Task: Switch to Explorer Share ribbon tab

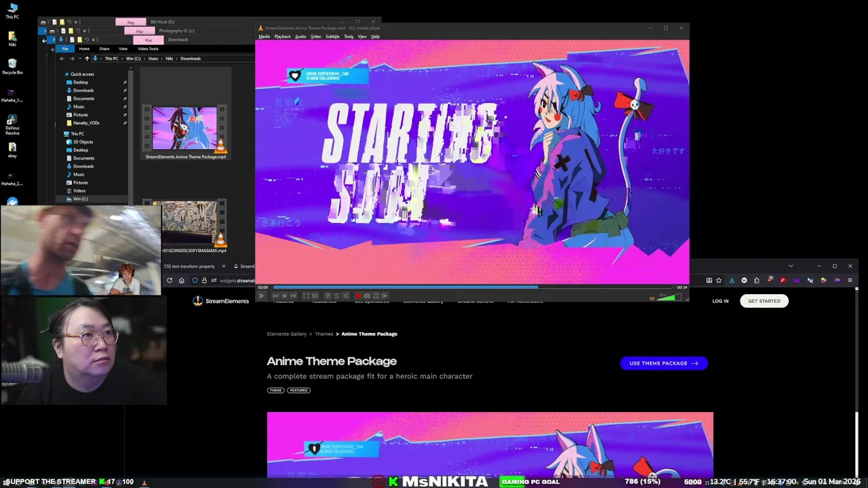Action: coord(104,49)
